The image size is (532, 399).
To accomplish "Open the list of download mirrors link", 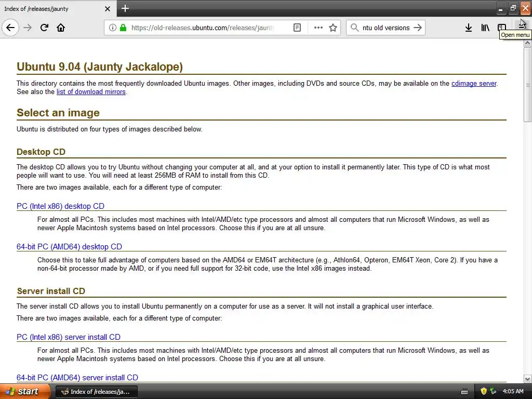I will click(91, 91).
